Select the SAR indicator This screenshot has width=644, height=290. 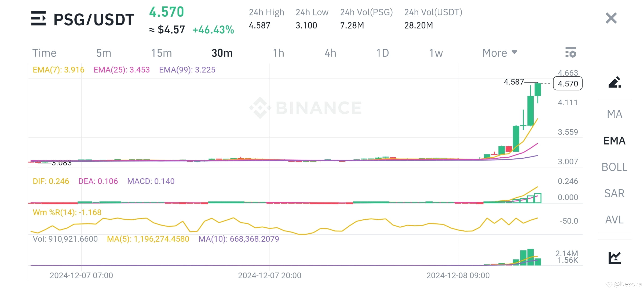tap(614, 193)
